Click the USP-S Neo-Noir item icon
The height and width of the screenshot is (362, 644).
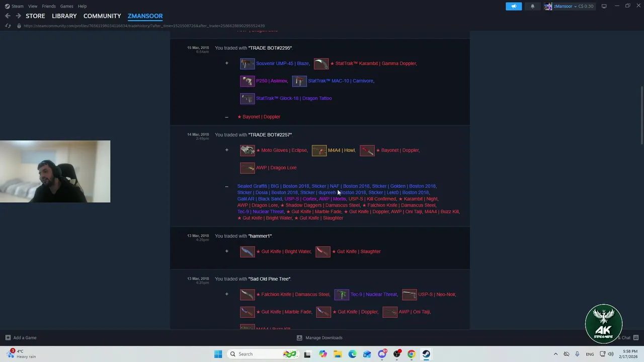click(409, 295)
